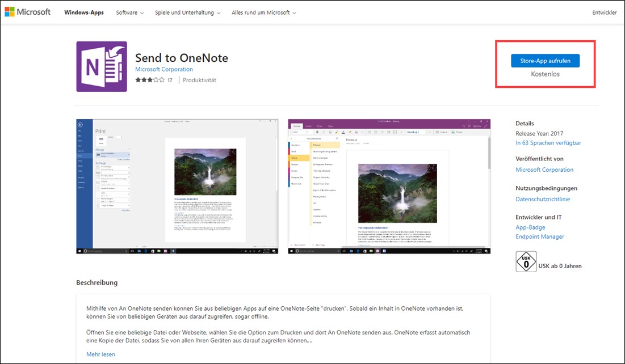Open the App-Badge link

tap(530, 227)
